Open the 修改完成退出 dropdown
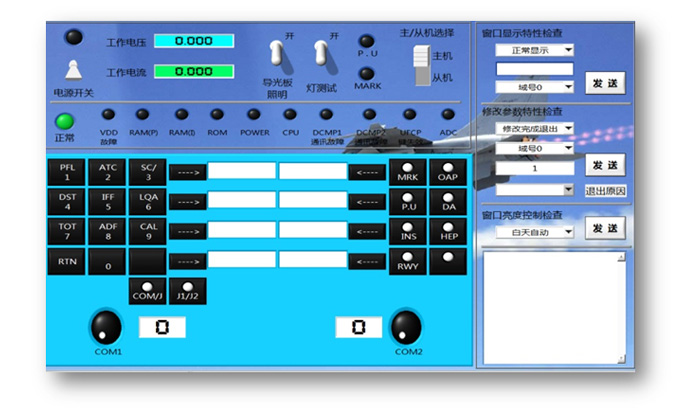This screenshot has width=680, height=410. [535, 128]
